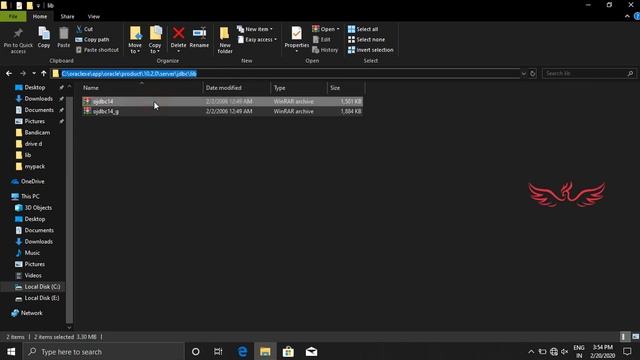Collapse the ribbon with chevron
This screenshot has width=640, height=360.
627,16
